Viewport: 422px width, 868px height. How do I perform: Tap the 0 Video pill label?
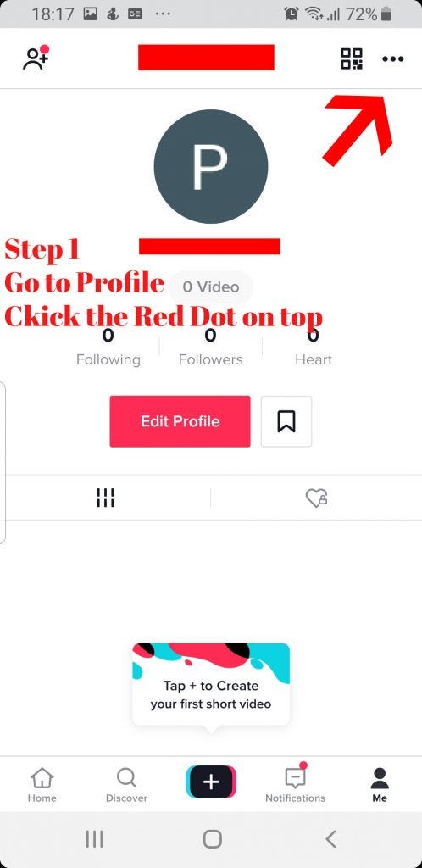coord(211,287)
